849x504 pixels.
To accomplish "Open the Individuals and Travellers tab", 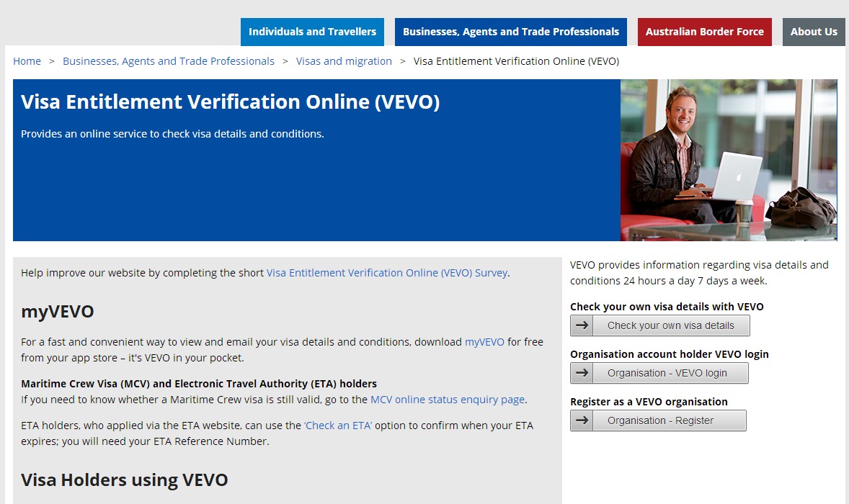I will click(x=312, y=32).
